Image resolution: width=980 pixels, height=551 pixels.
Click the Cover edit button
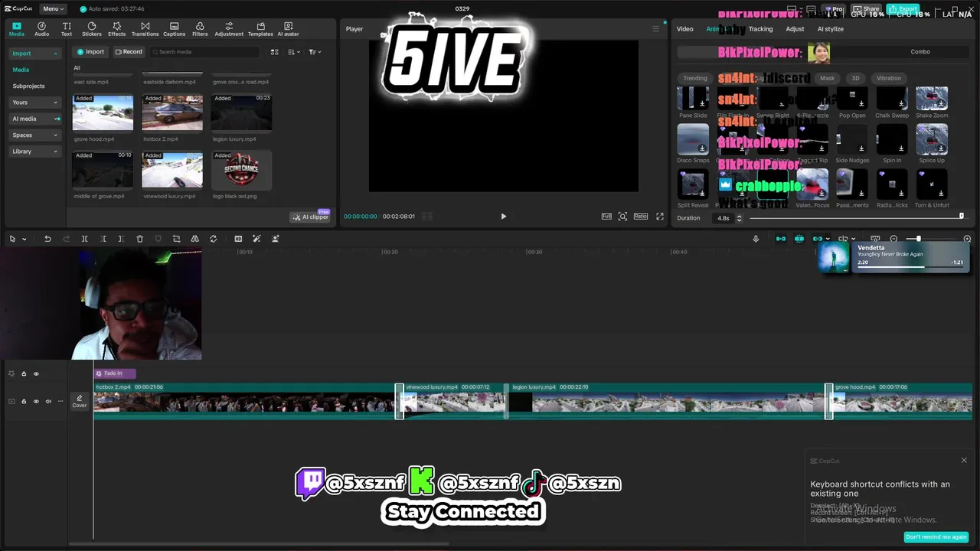tap(80, 401)
